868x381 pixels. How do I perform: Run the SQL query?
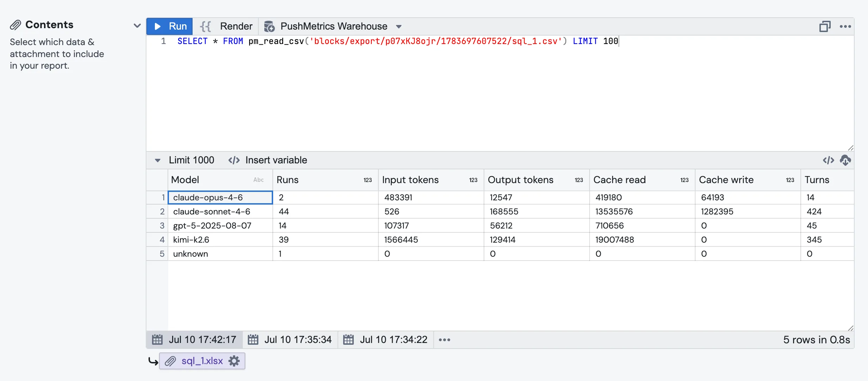click(170, 26)
